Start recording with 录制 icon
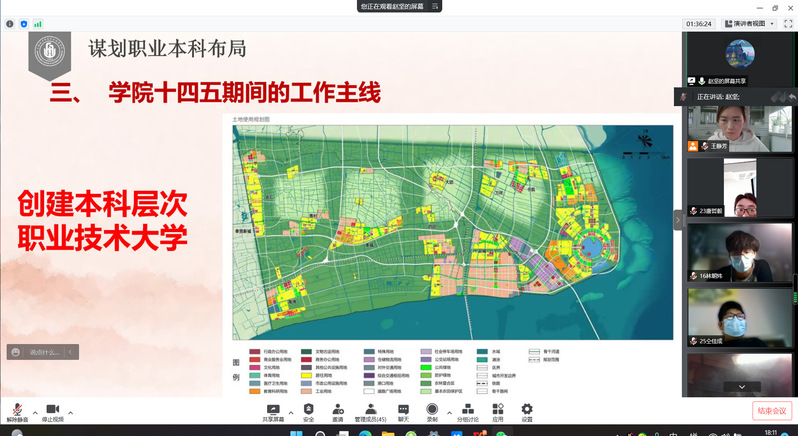Image resolution: width=798 pixels, height=436 pixels. click(432, 409)
